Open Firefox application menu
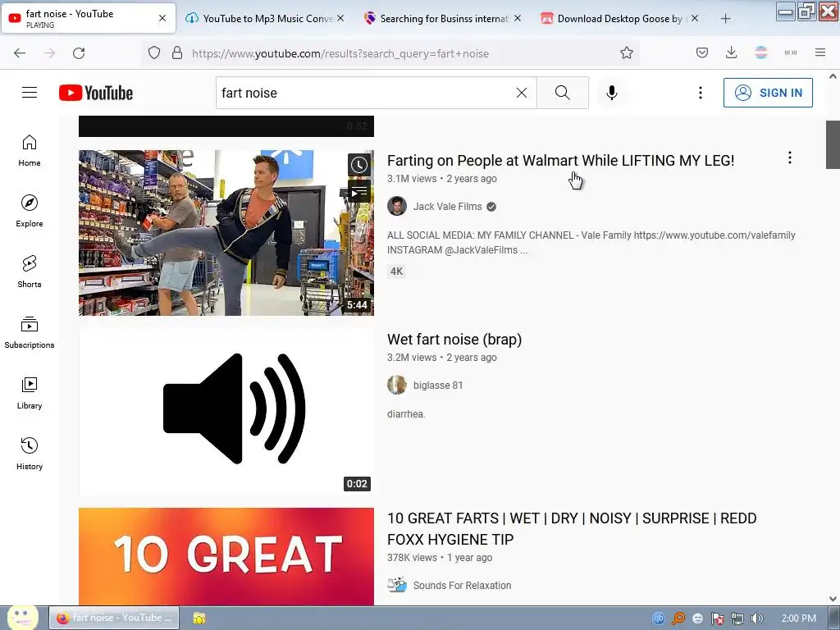 [820, 52]
